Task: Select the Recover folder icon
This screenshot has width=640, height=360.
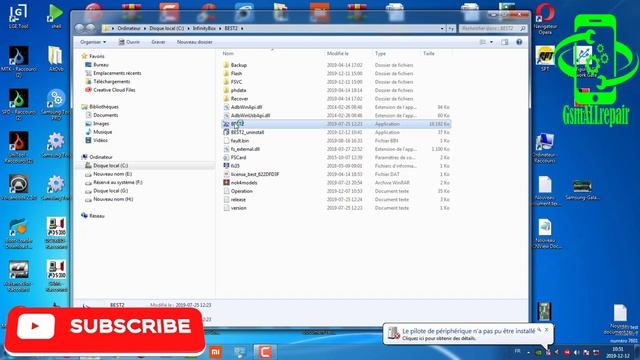Action: pyautogui.click(x=226, y=98)
